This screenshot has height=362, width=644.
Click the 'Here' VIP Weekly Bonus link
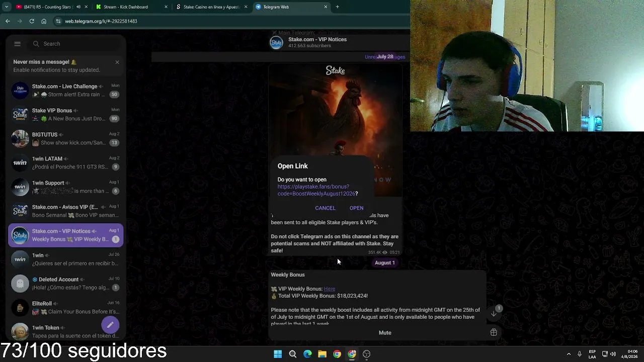330,289
